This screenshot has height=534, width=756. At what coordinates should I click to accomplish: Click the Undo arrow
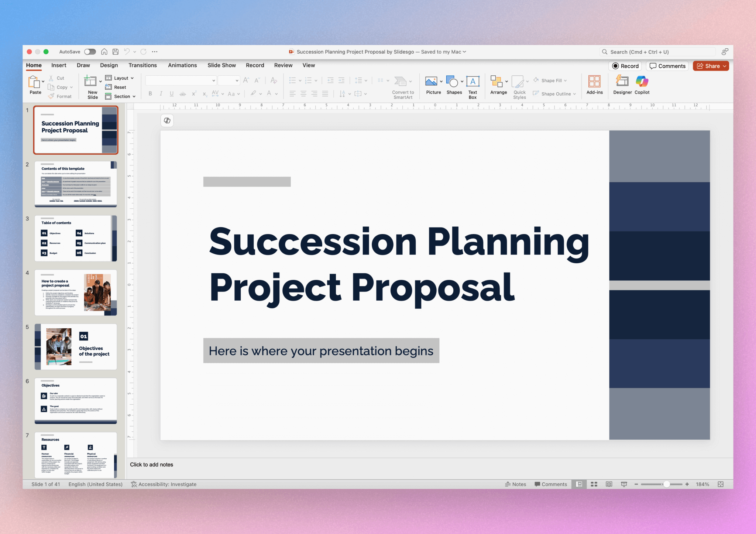click(x=127, y=52)
